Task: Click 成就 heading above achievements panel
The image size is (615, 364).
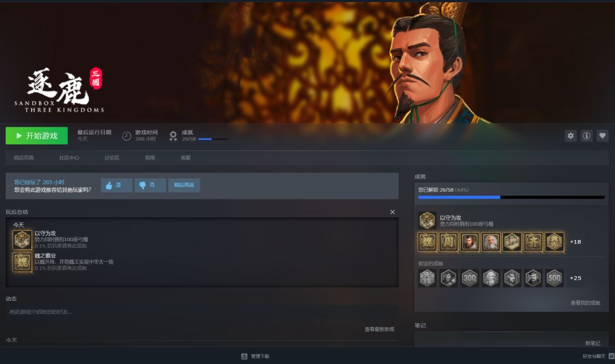Action: [420, 177]
